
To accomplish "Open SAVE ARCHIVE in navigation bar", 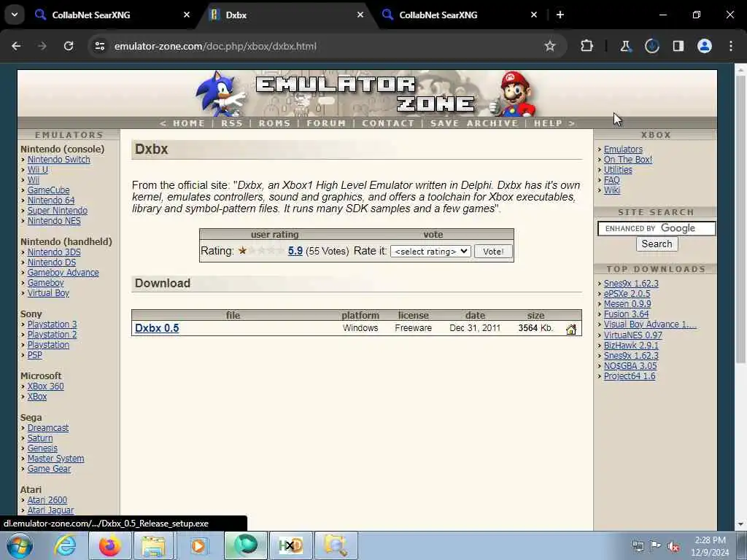I will coord(474,123).
